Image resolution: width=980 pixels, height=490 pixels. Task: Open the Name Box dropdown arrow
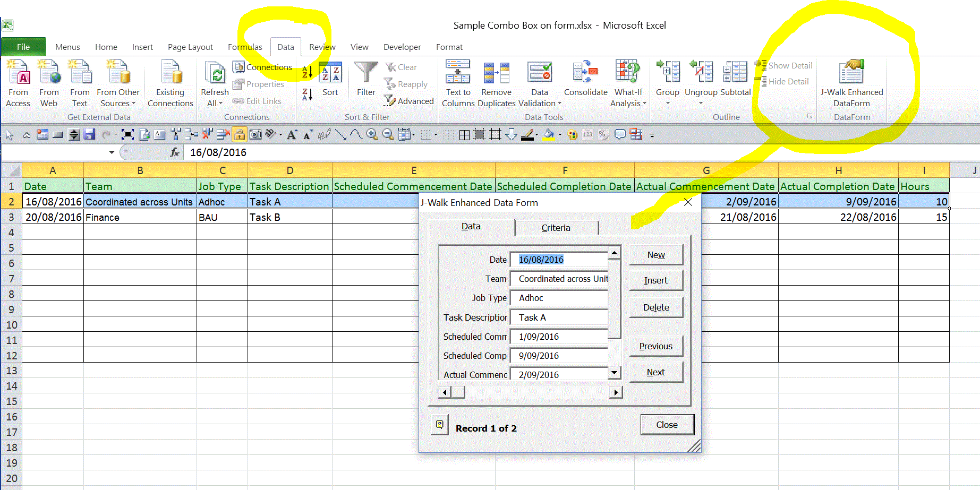[x=112, y=152]
